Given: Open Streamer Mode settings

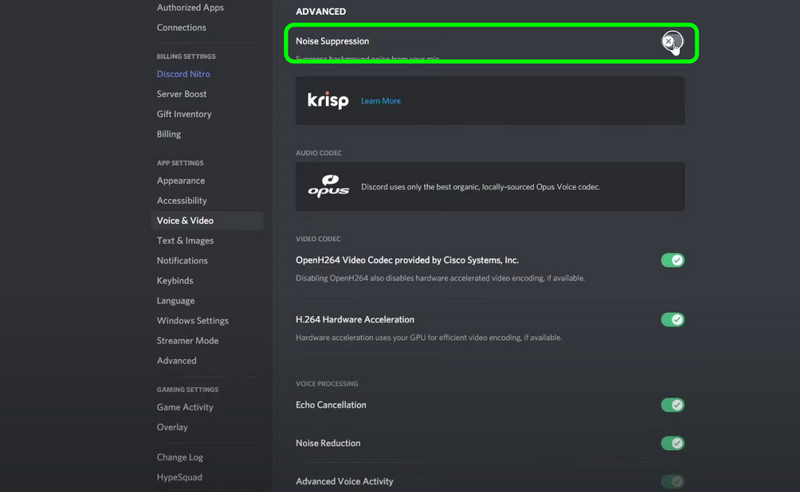Looking at the screenshot, I should click(x=187, y=341).
